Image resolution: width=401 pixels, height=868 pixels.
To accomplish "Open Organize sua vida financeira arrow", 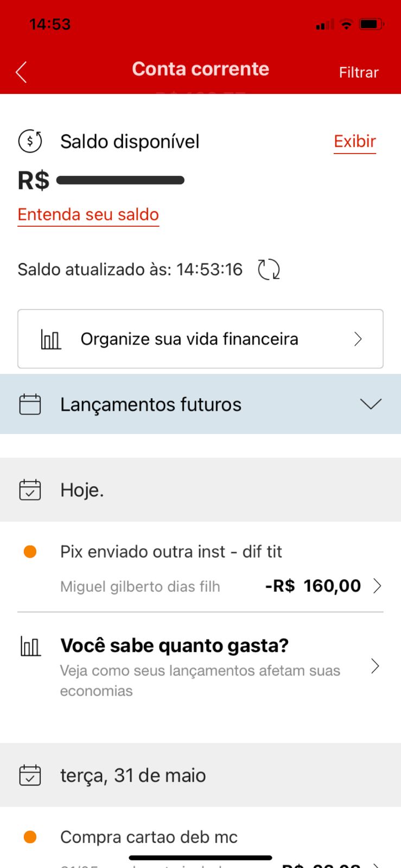I will tap(358, 340).
